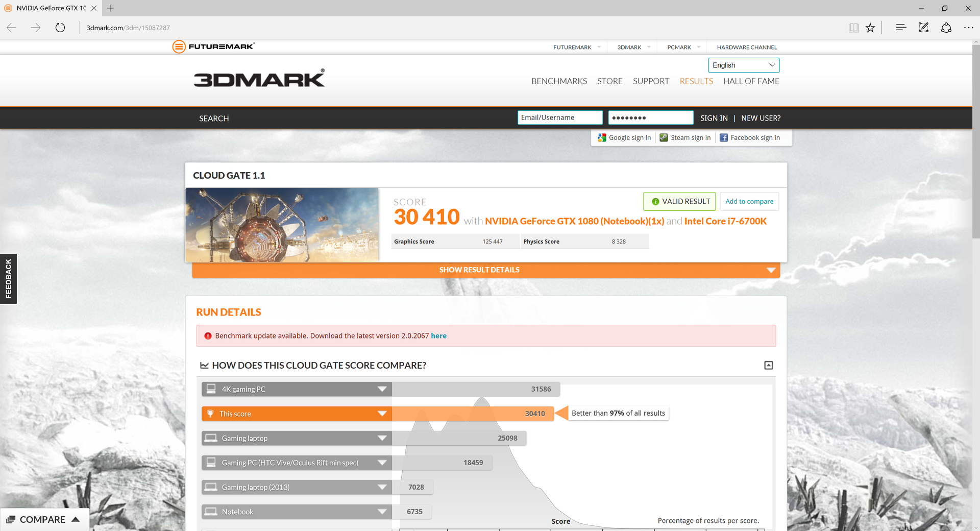Click the NEW USER? link

click(761, 118)
